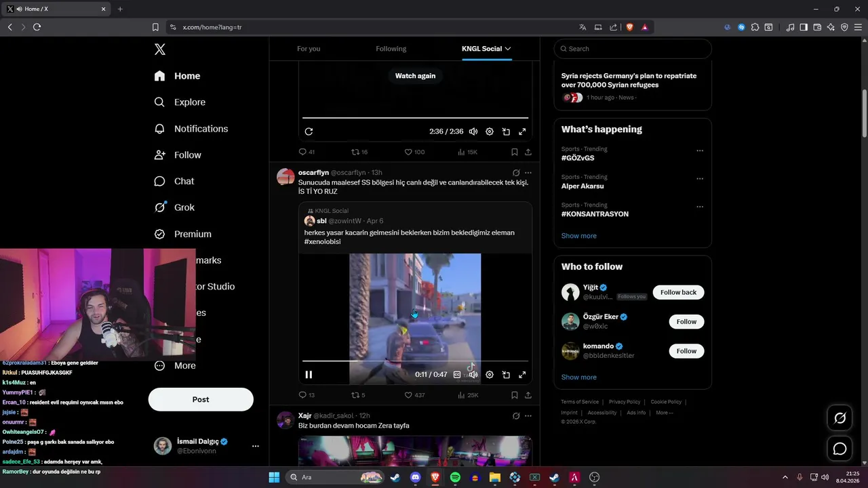
Task: Mute the top finished video
Action: tap(473, 131)
